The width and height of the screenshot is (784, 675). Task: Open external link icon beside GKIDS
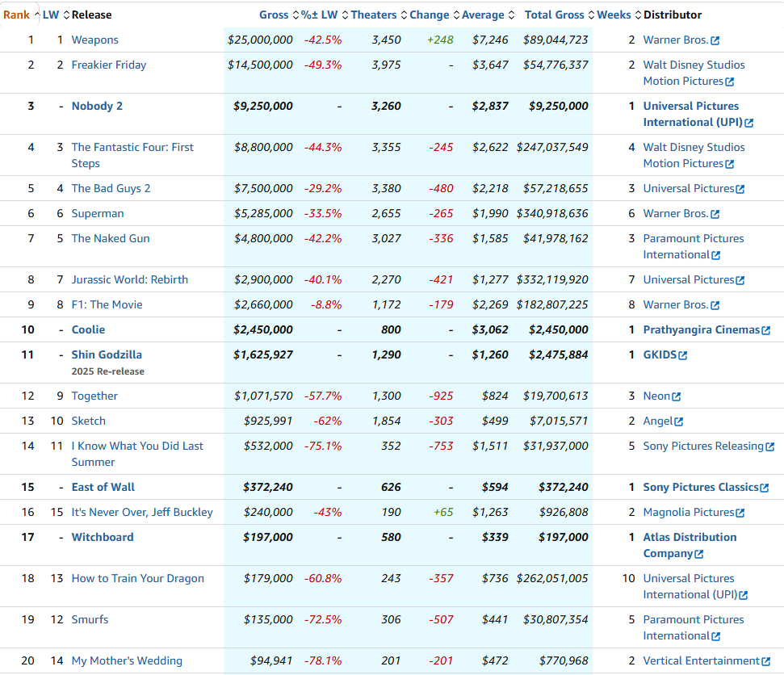click(x=683, y=355)
